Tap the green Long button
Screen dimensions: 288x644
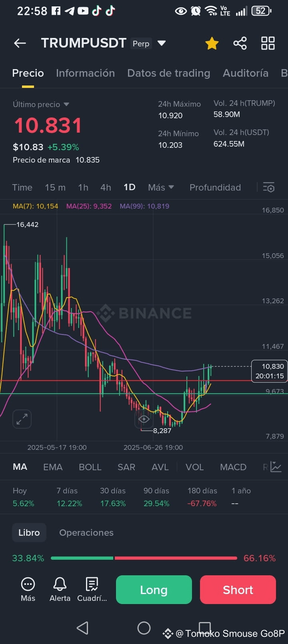pos(154,590)
